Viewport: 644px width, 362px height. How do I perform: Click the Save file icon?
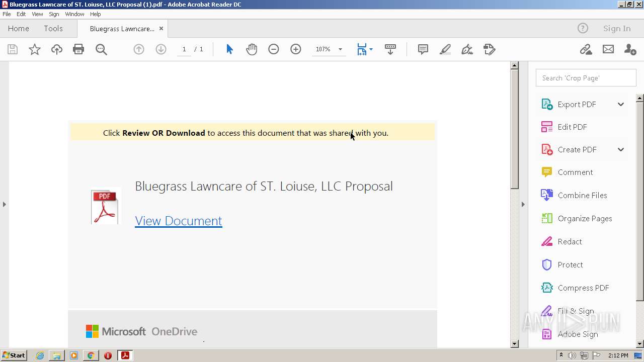(x=13, y=49)
